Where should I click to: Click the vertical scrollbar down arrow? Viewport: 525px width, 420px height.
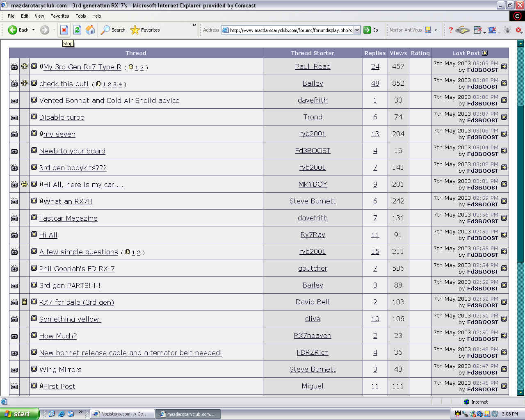coord(521,392)
